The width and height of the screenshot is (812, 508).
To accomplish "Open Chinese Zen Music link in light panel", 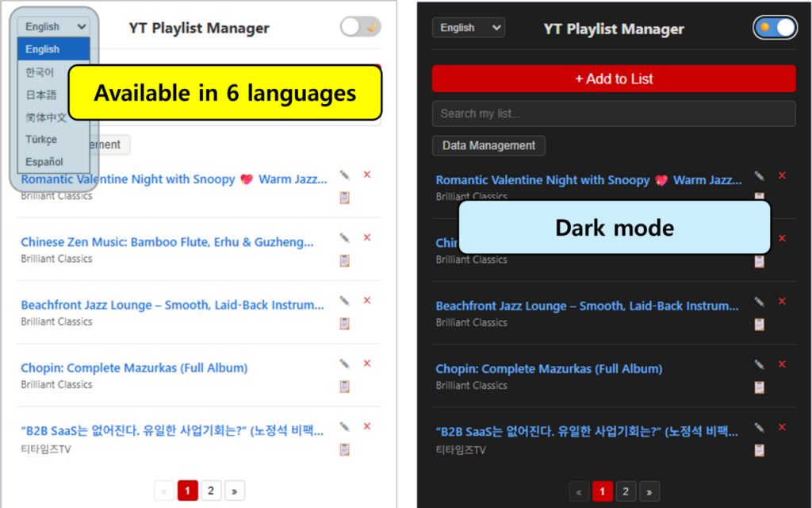I will tap(167, 242).
